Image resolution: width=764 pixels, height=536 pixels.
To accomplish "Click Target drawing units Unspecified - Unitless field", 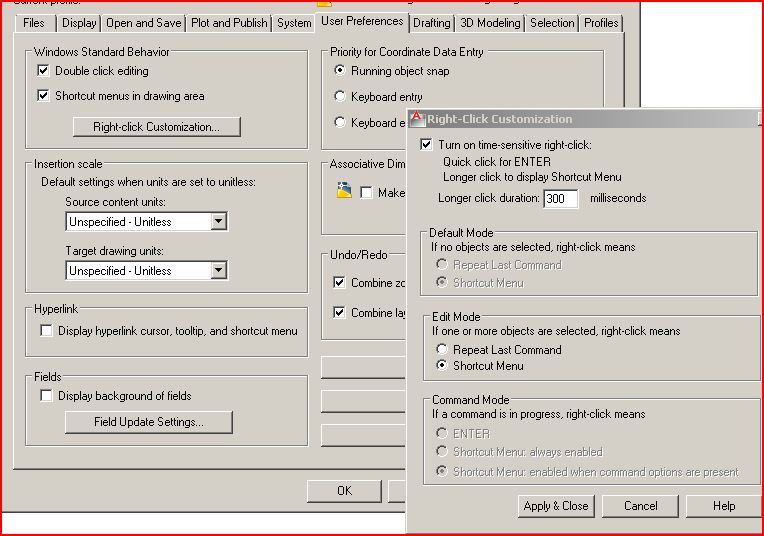I will click(146, 270).
